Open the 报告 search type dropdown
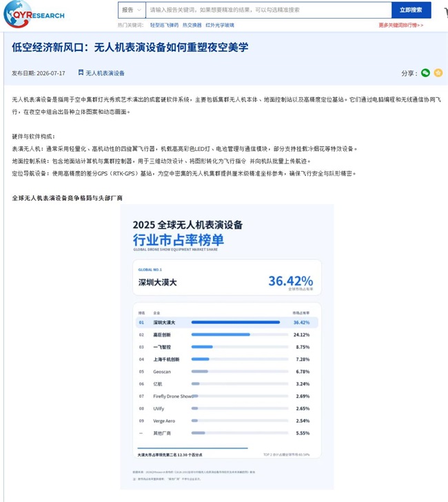448x502 pixels. pyautogui.click(x=132, y=10)
